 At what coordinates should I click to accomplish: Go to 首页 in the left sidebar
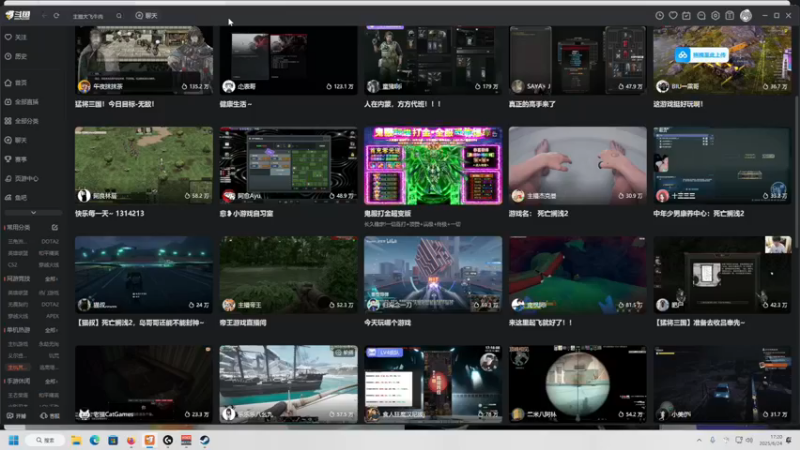[x=16, y=83]
